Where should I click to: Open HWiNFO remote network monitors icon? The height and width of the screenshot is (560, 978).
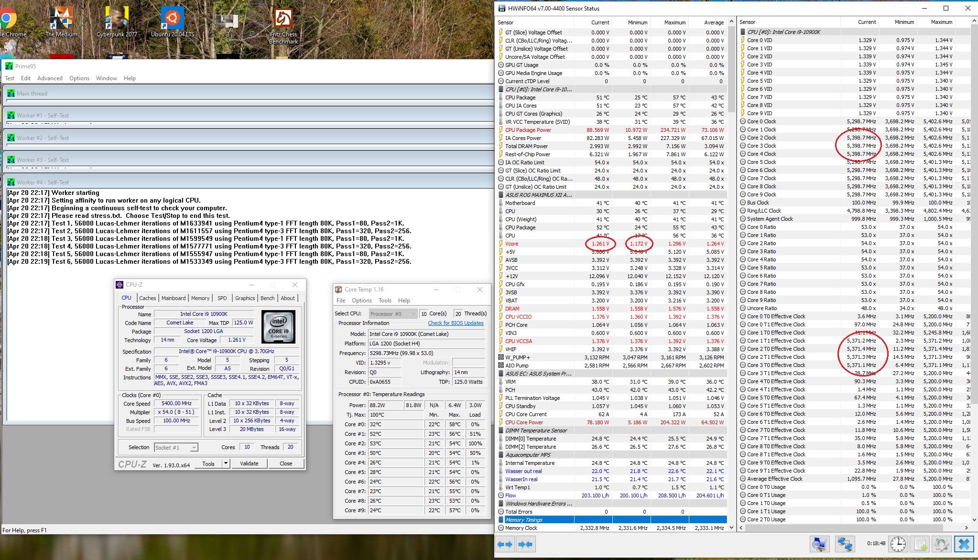coord(844,544)
